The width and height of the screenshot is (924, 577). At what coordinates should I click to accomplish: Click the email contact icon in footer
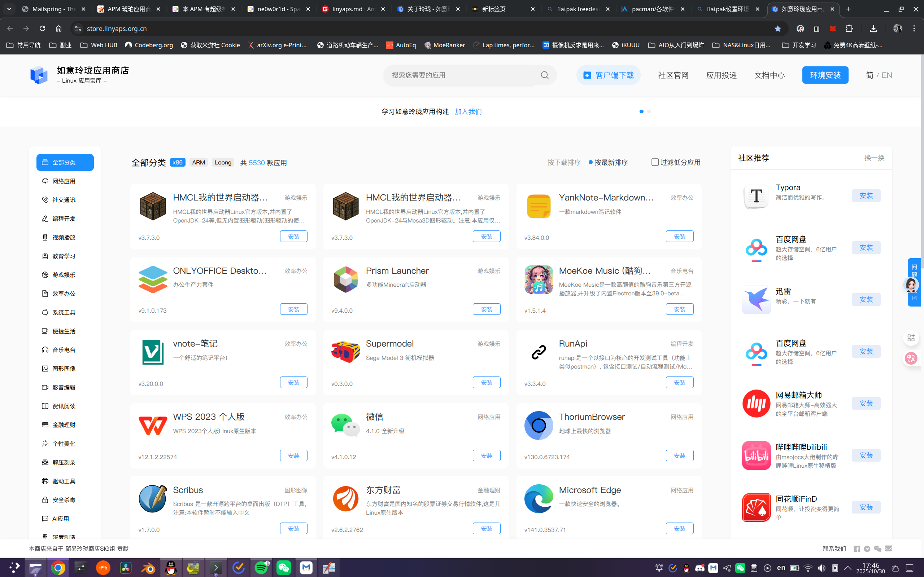pyautogui.click(x=889, y=549)
